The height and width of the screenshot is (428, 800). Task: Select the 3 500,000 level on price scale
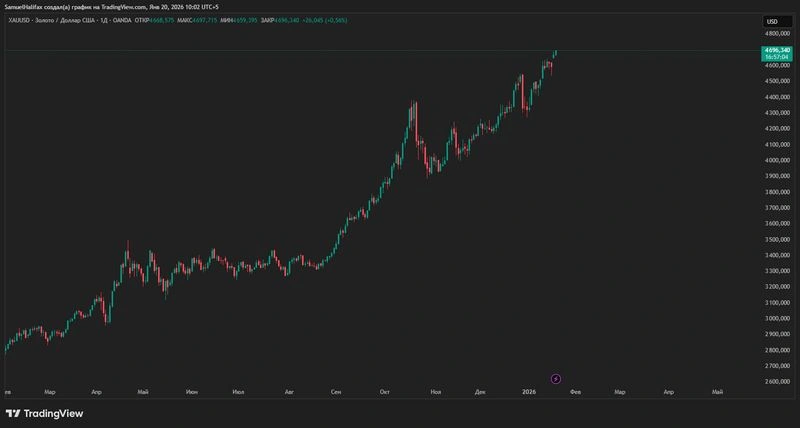tap(777, 239)
